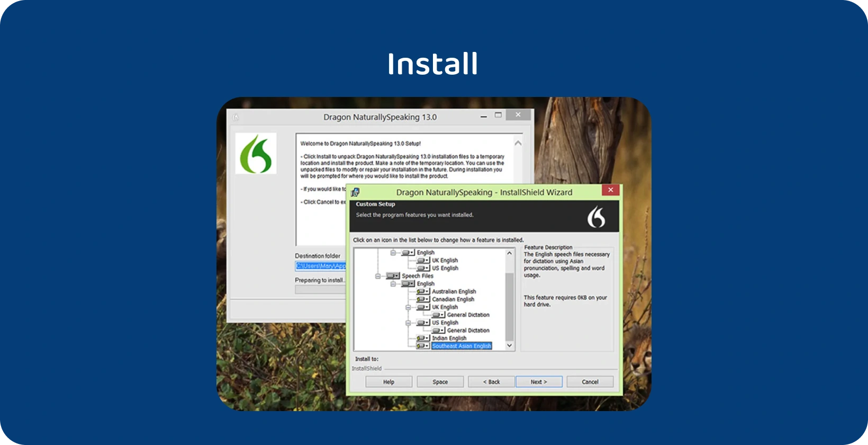Click the white Dragon flame logo in Custom Setup header

point(596,217)
